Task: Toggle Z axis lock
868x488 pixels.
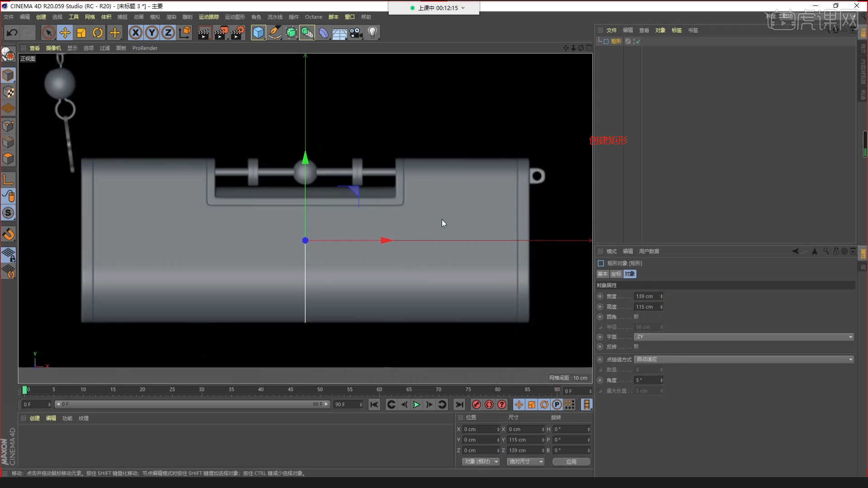Action: point(168,33)
